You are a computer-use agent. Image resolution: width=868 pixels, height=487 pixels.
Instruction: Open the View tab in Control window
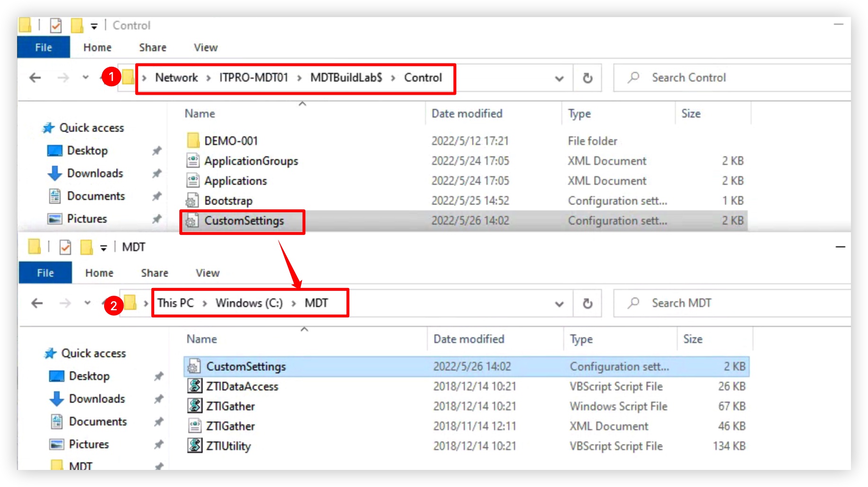[x=206, y=47]
